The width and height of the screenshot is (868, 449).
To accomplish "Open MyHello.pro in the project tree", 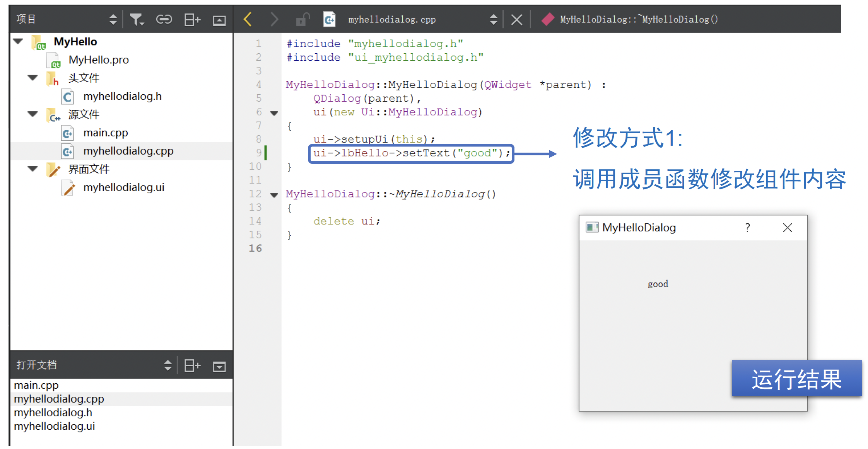I will 99,60.
